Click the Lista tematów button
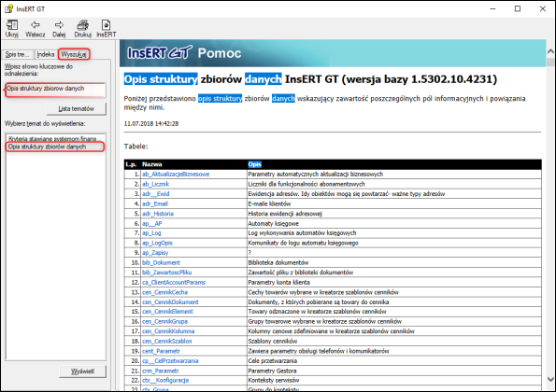556x392 pixels. pyautogui.click(x=77, y=108)
